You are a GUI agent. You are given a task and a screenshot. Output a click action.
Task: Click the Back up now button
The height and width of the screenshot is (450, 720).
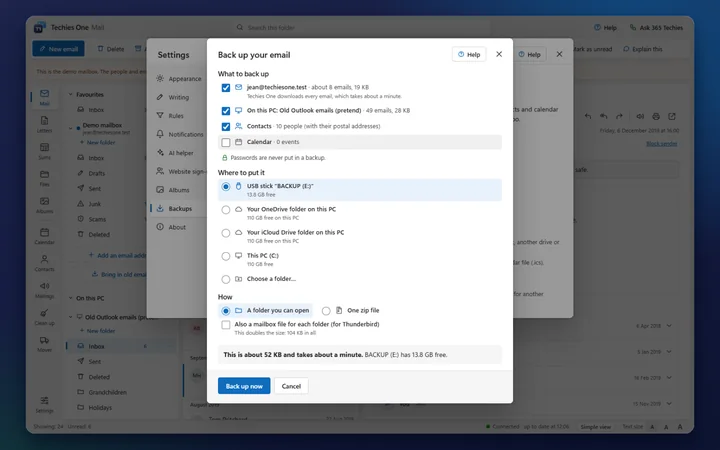[244, 386]
